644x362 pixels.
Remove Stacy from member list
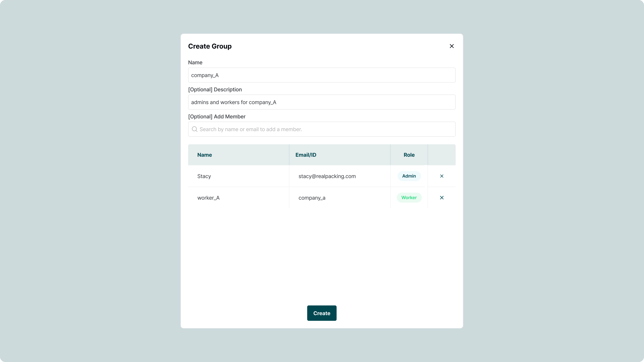click(442, 176)
